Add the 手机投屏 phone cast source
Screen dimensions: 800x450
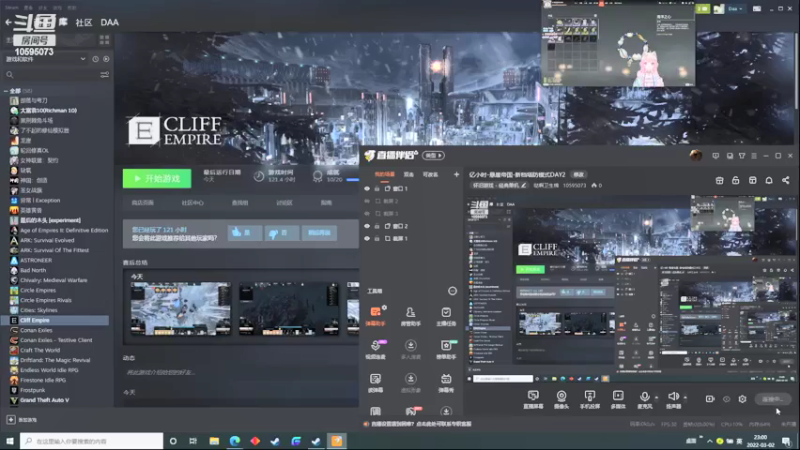[x=589, y=399]
